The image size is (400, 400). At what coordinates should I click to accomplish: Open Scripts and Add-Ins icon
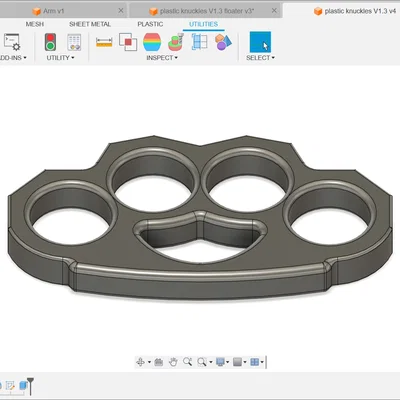point(12,42)
